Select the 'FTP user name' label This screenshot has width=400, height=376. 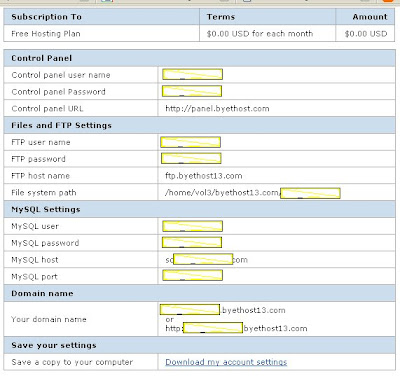pyautogui.click(x=41, y=142)
